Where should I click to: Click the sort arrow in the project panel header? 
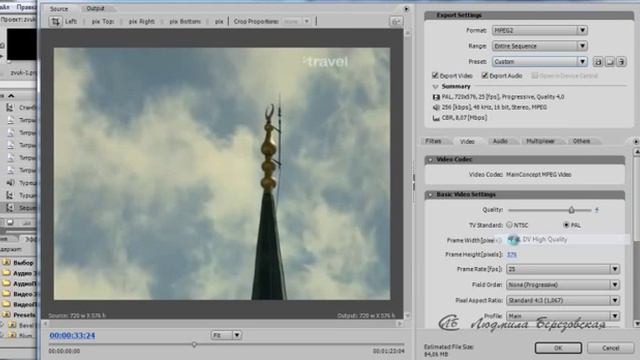[x=11, y=96]
